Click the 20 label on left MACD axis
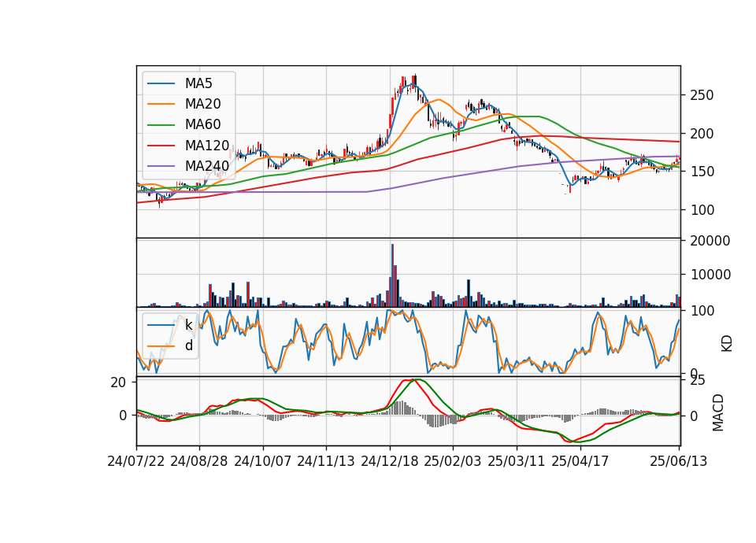Screen dimensions: 756x543 click(118, 382)
